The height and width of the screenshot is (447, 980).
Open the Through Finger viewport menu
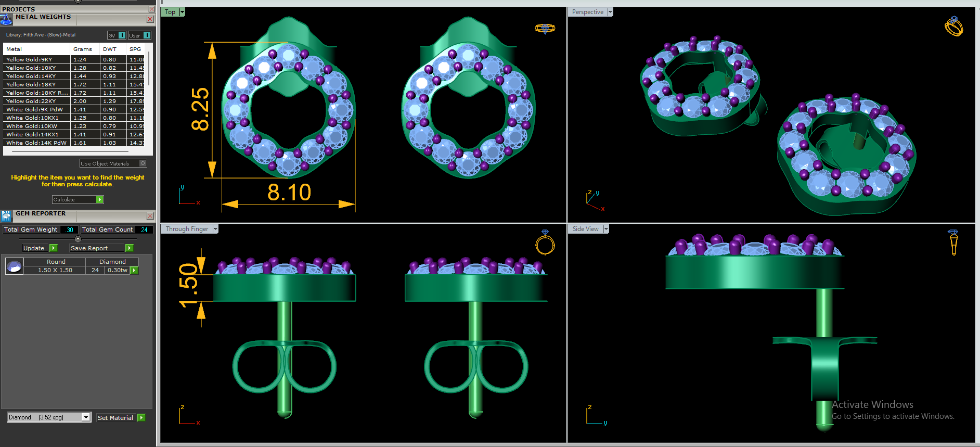coord(215,229)
